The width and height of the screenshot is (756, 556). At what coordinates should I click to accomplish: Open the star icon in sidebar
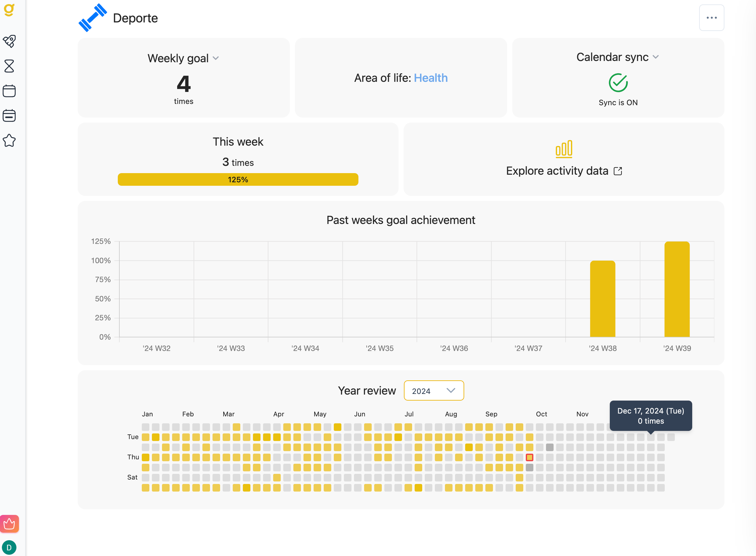[x=9, y=141]
